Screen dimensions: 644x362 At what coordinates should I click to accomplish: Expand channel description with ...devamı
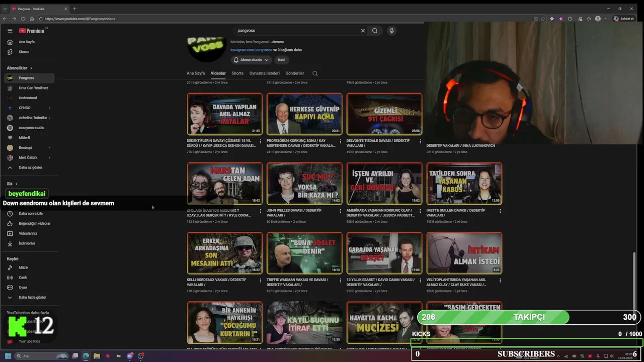277,42
